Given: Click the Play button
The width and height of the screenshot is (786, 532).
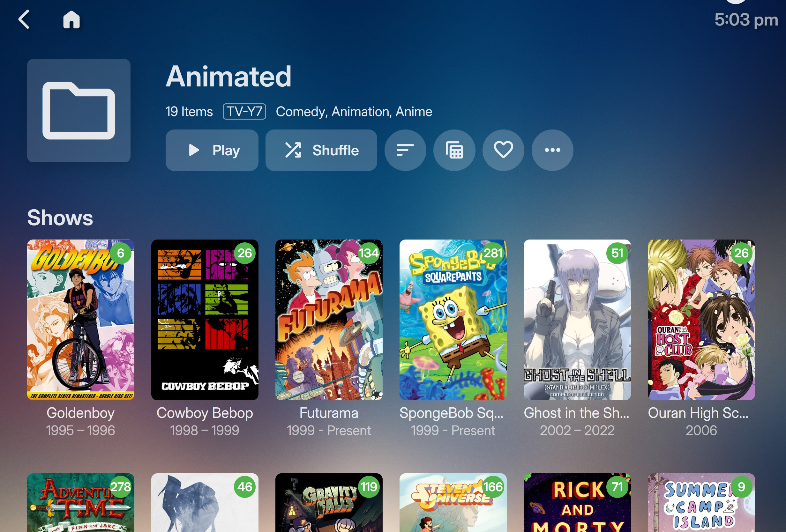Looking at the screenshot, I should [x=212, y=150].
